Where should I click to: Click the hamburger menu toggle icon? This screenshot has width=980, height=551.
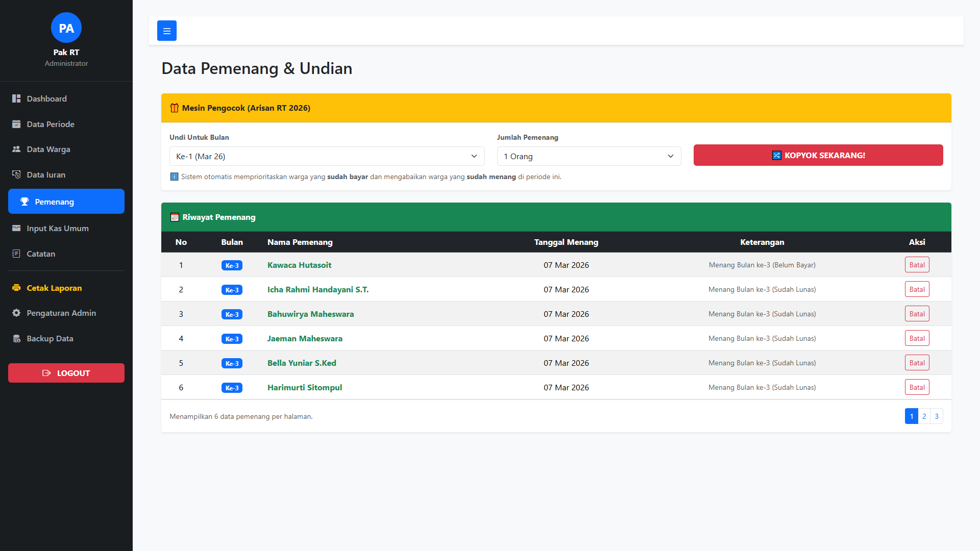166,31
